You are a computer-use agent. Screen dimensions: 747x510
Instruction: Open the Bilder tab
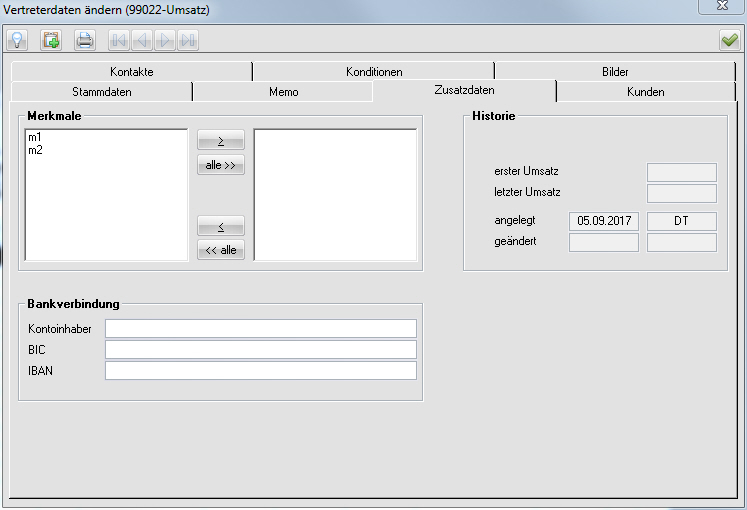point(615,72)
